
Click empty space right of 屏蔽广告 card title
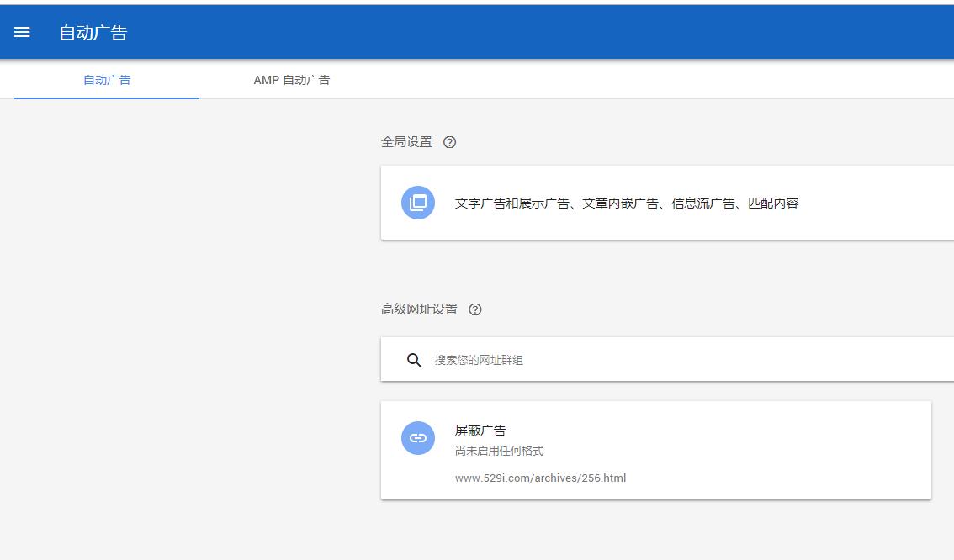(x=715, y=431)
